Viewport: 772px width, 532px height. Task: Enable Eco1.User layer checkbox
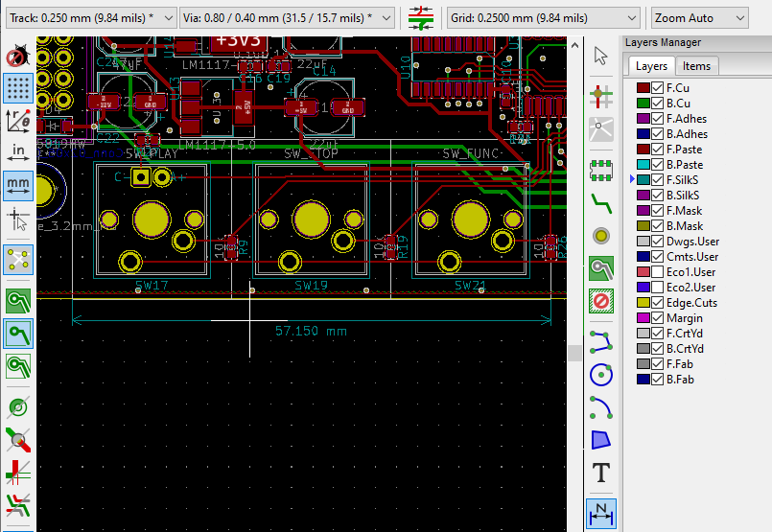(657, 271)
